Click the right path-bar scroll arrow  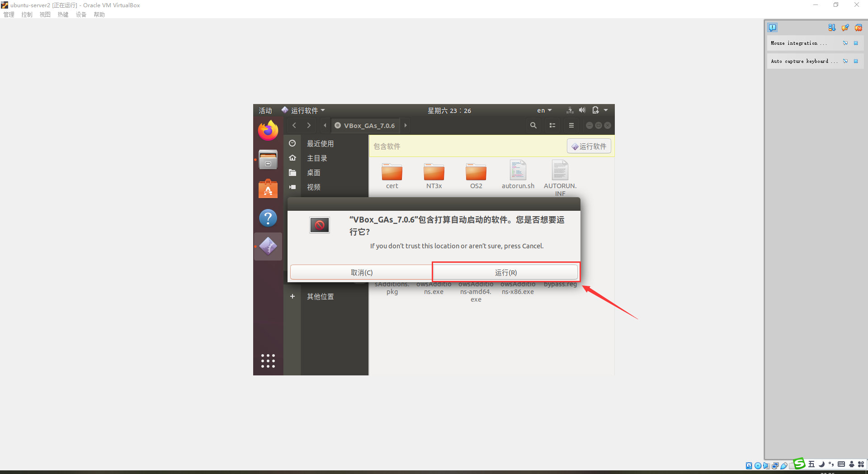pos(406,125)
